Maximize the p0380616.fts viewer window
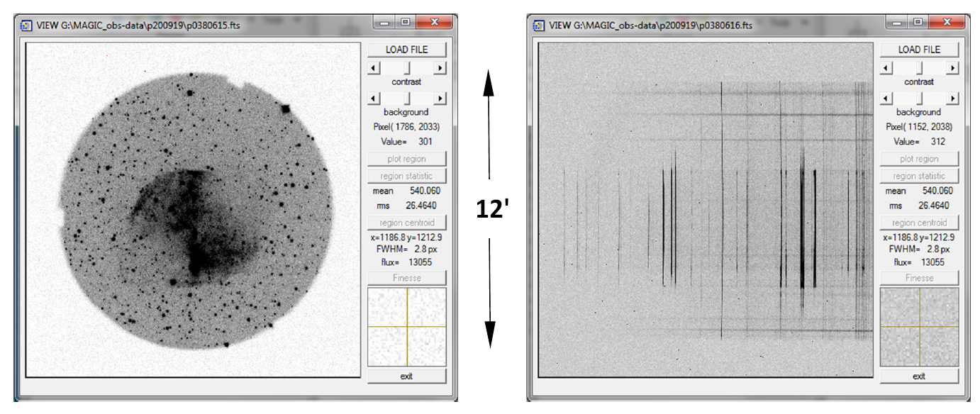Viewport: 980px width, 414px height. 918,23
